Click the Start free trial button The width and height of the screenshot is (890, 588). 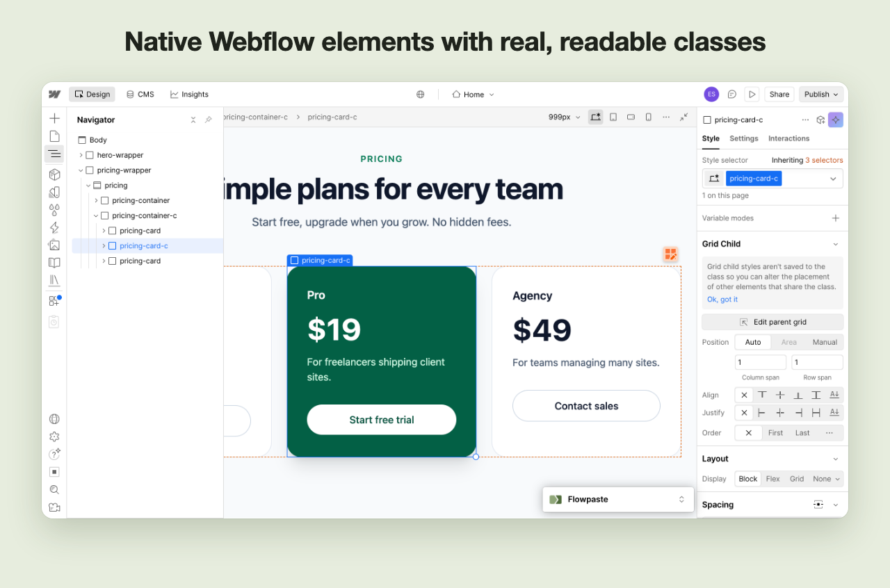(x=382, y=420)
